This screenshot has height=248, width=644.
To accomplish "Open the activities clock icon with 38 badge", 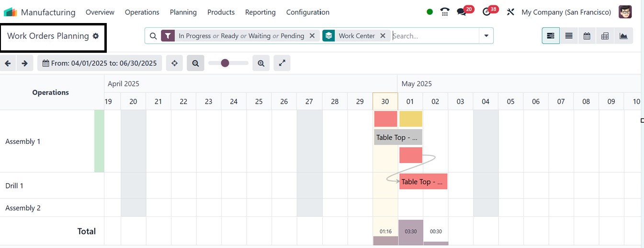I will (x=487, y=12).
